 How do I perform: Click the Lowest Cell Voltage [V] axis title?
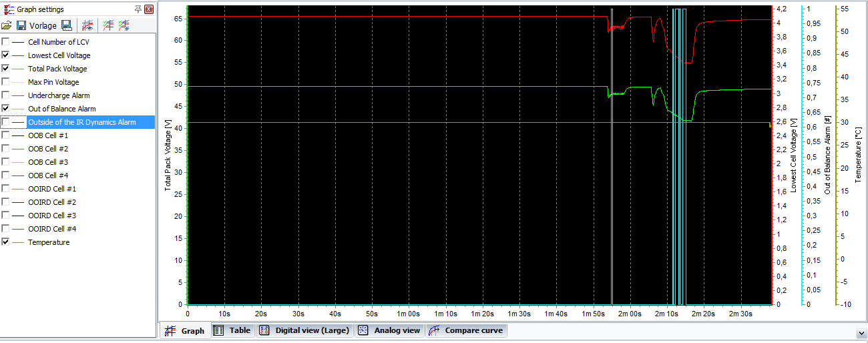click(793, 155)
